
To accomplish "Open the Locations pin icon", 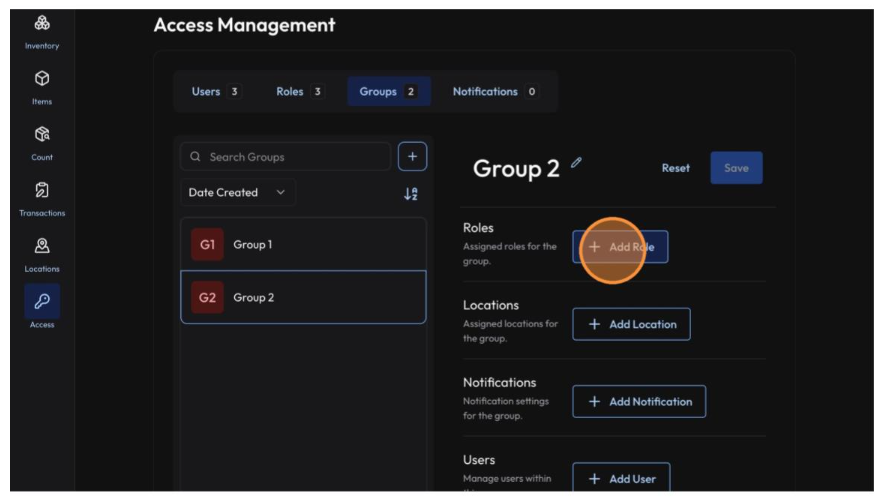I will coord(42,246).
